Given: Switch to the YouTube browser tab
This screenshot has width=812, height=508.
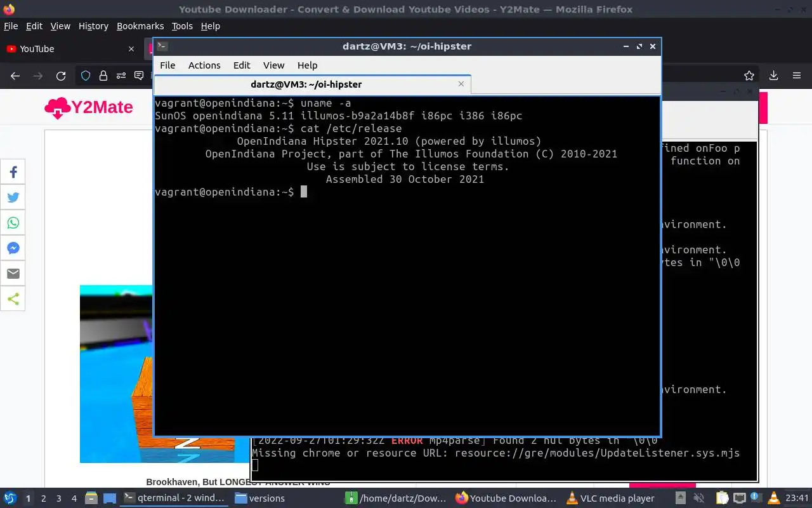Looking at the screenshot, I should click(x=70, y=49).
